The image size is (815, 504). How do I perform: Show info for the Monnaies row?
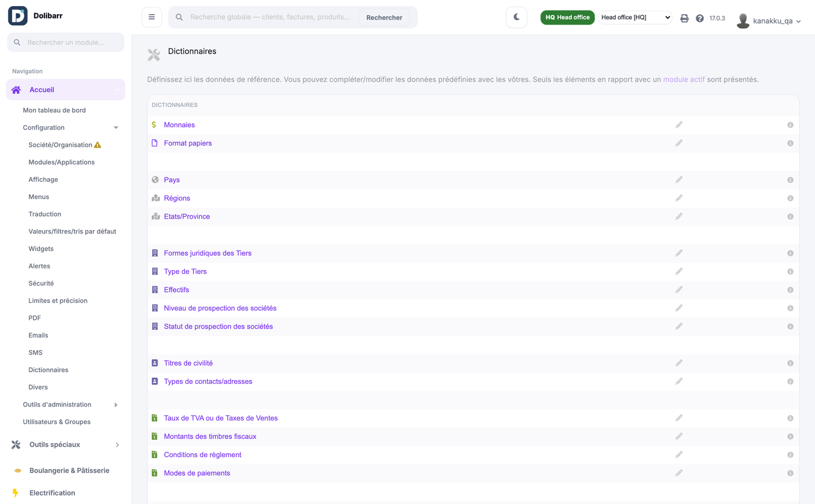pos(790,125)
